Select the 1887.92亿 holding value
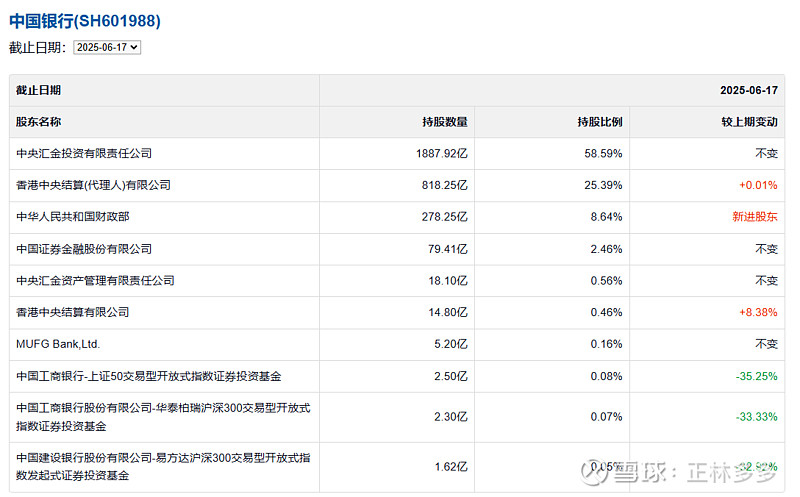Image resolution: width=800 pixels, height=497 pixels. (442, 153)
